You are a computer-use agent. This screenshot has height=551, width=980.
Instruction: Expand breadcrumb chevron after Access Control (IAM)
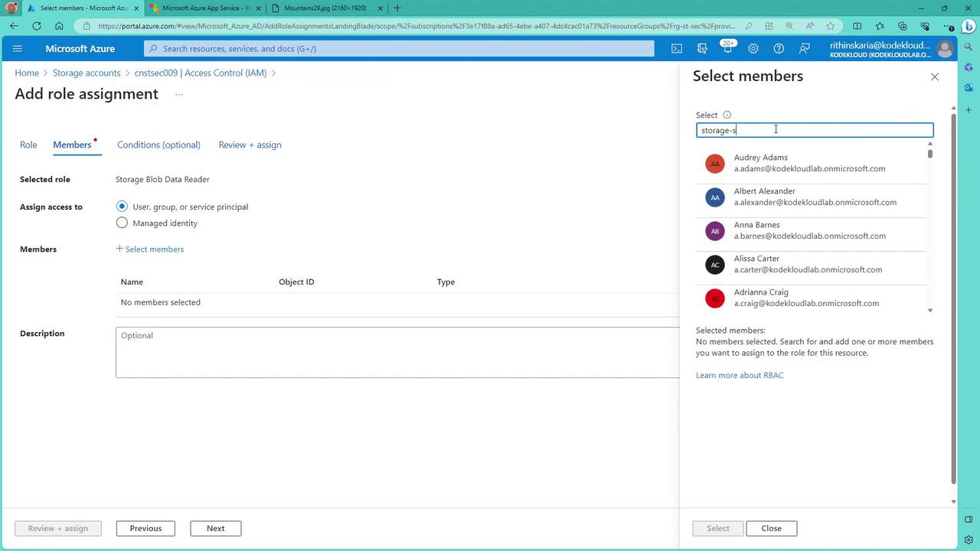(x=273, y=73)
